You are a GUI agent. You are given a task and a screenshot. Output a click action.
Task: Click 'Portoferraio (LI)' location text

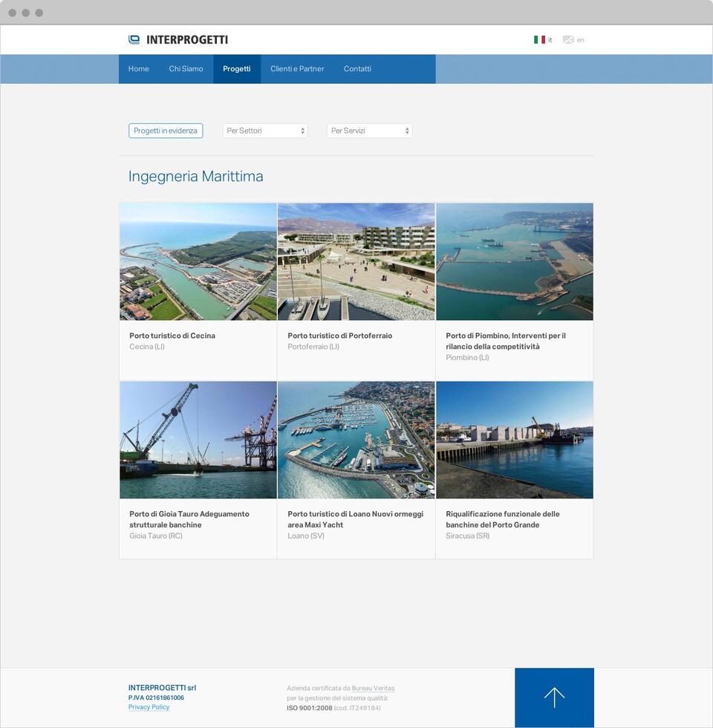point(313,347)
